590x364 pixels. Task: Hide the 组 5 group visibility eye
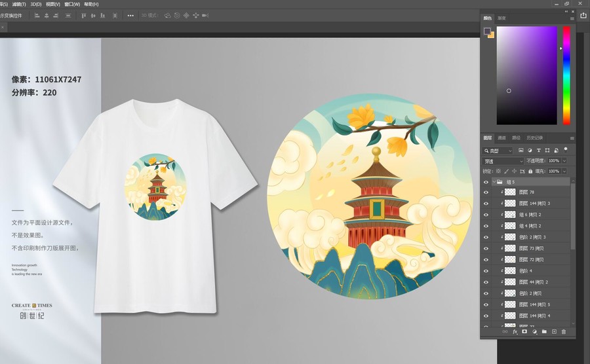(x=486, y=182)
